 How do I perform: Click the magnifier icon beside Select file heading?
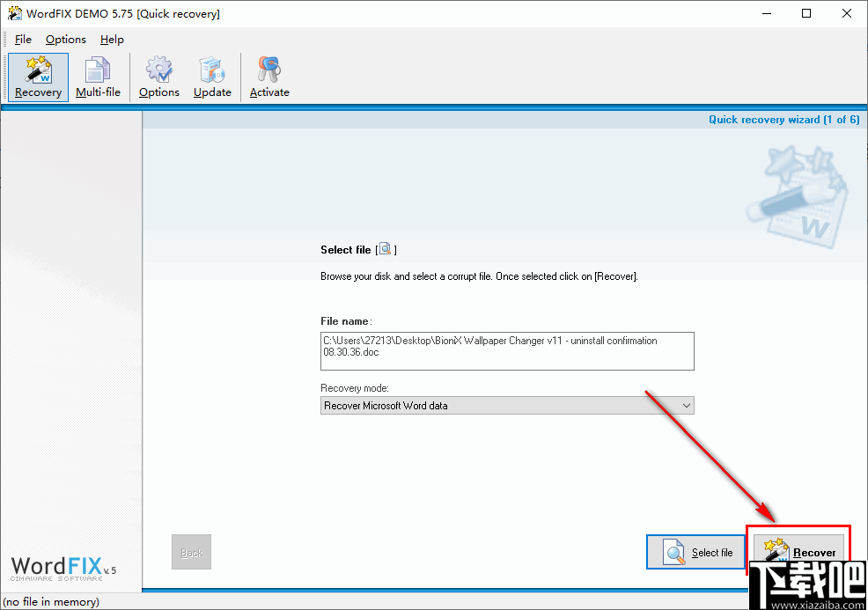[385, 249]
